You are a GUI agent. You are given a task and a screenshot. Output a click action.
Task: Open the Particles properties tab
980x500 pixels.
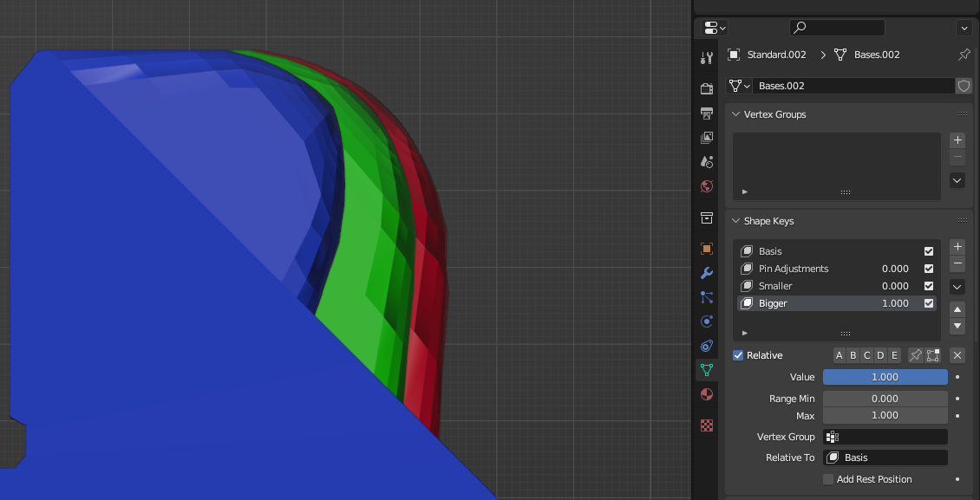[707, 297]
